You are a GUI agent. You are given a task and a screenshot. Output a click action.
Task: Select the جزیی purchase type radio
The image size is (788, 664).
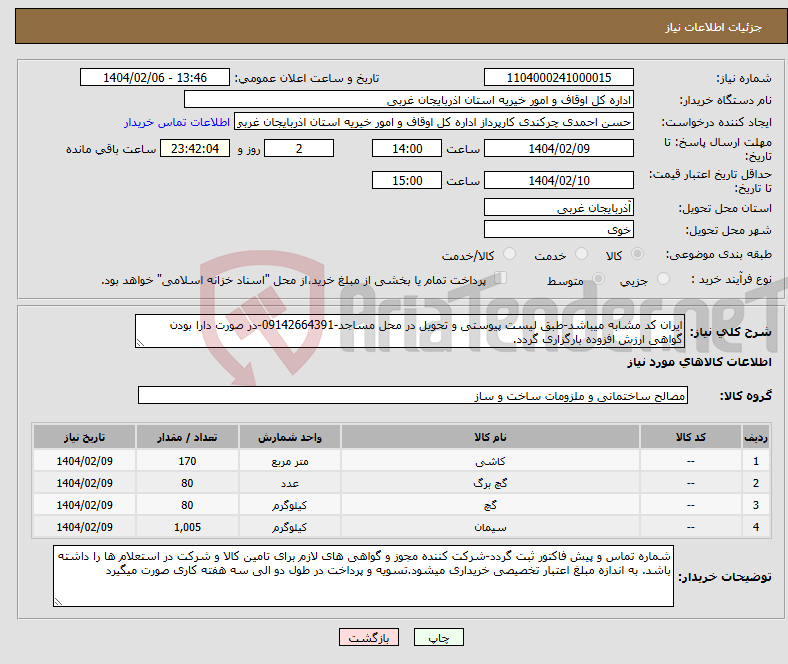(x=663, y=278)
